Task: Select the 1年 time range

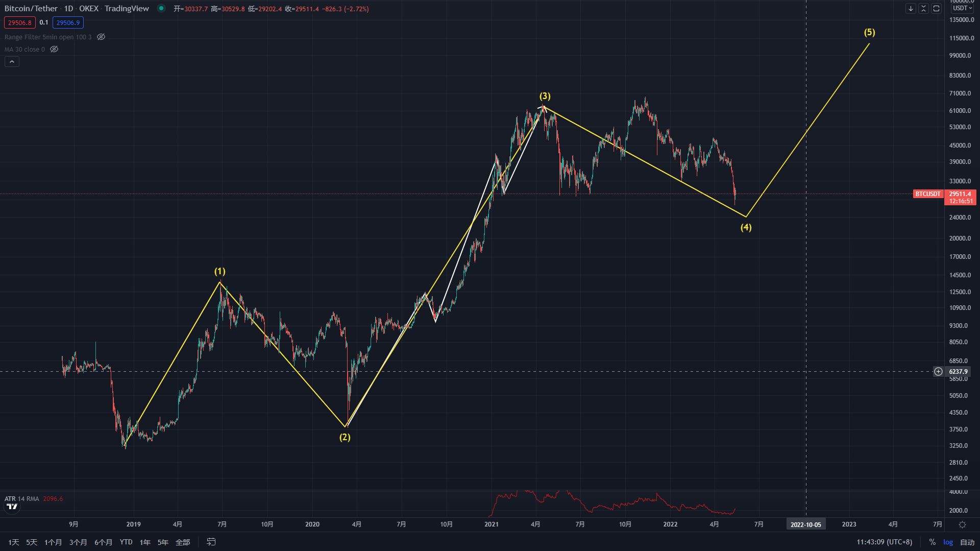Action: click(x=145, y=542)
